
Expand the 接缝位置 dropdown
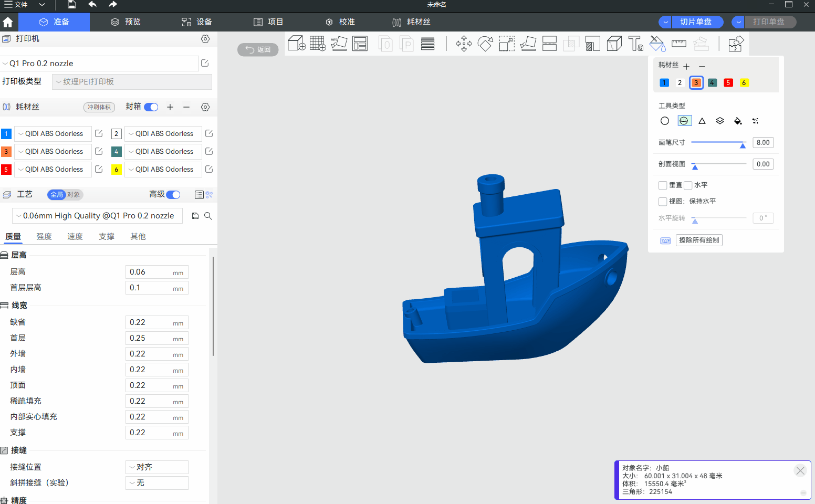(156, 467)
